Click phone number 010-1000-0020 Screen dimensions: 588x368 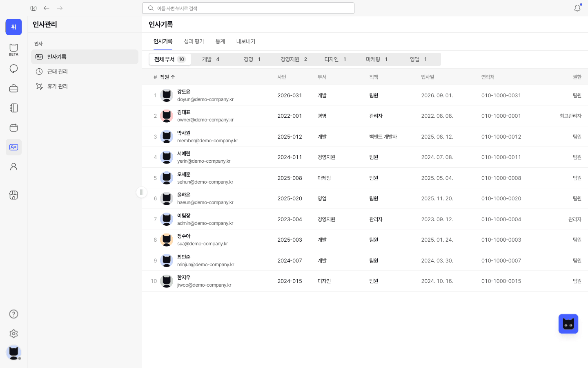(x=501, y=198)
